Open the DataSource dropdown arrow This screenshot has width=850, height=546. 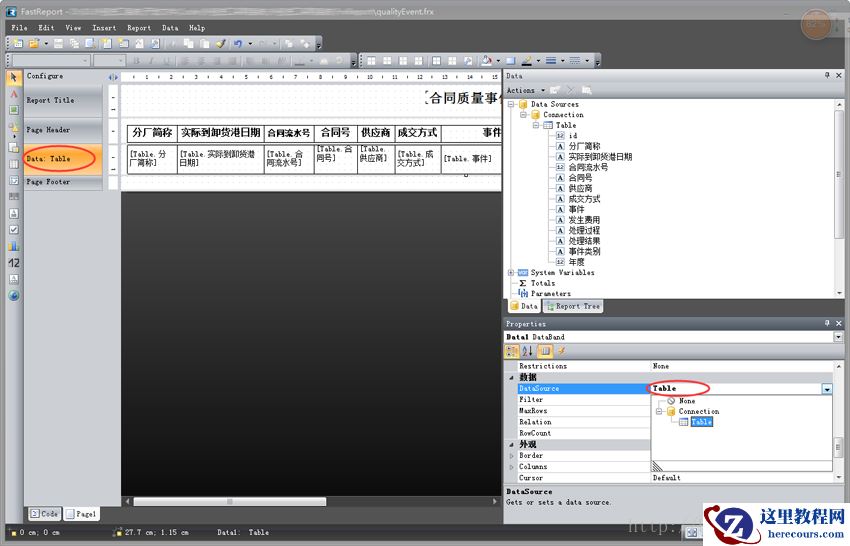click(826, 389)
